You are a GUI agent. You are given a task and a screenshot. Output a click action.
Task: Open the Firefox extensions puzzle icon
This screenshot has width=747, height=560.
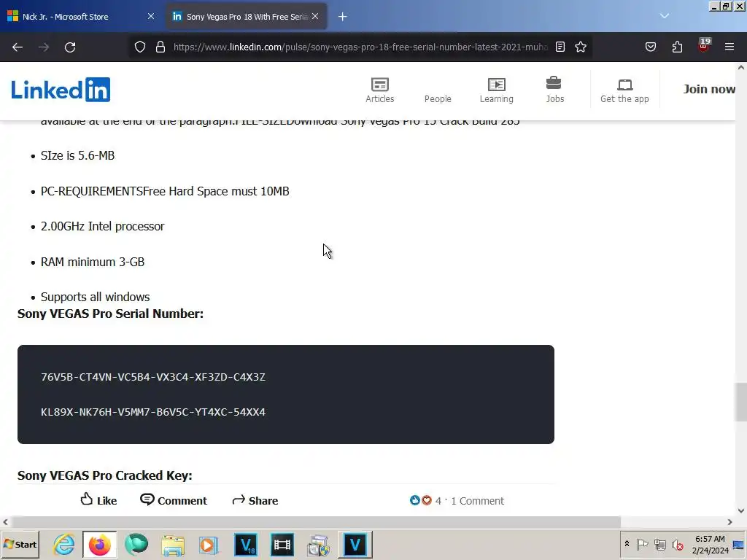point(677,47)
